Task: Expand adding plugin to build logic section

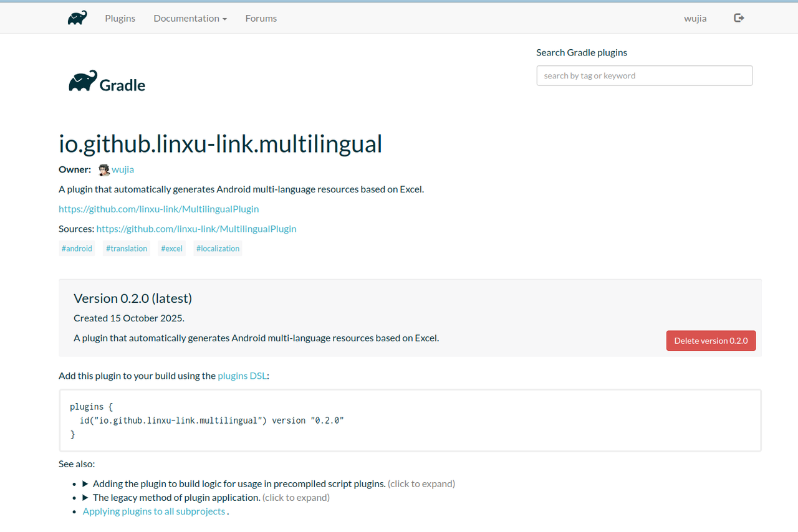Action: tap(269, 483)
